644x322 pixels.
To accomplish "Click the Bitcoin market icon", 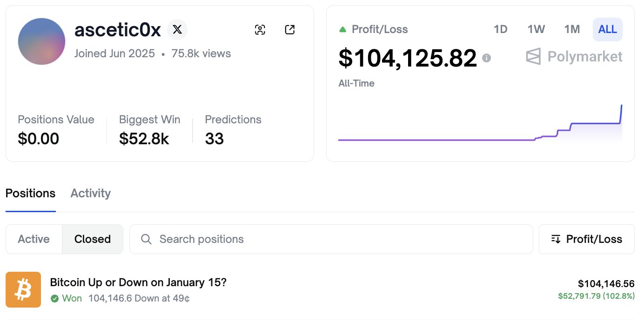I will [x=23, y=290].
